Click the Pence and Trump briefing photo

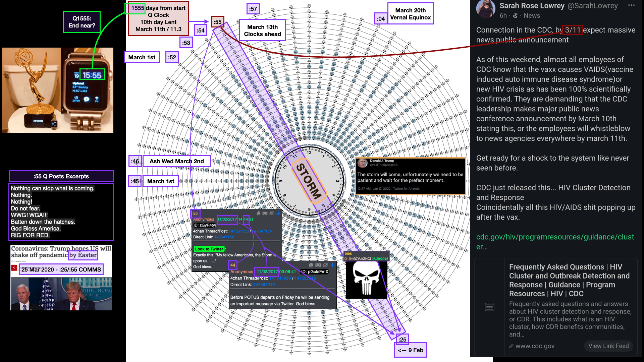(61, 294)
